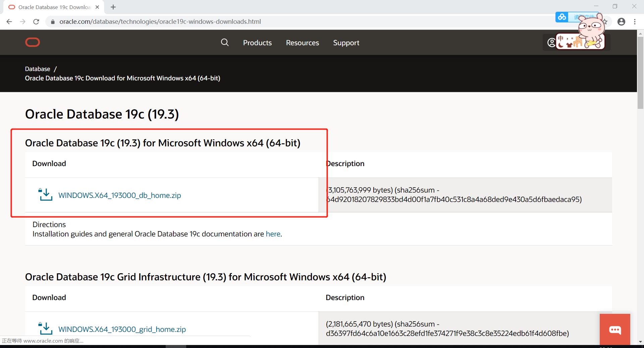Click the WINDOWS.X64_193000_db_home.zip download link
Screen dimensions: 644x348
[x=119, y=195]
